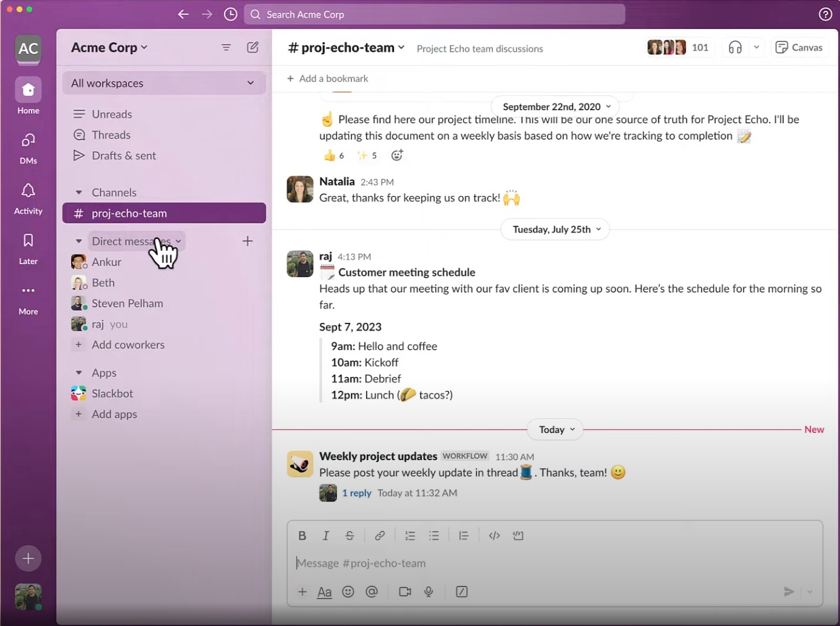Send the message with arrow button
Image resolution: width=840 pixels, height=626 pixels.
[789, 591]
